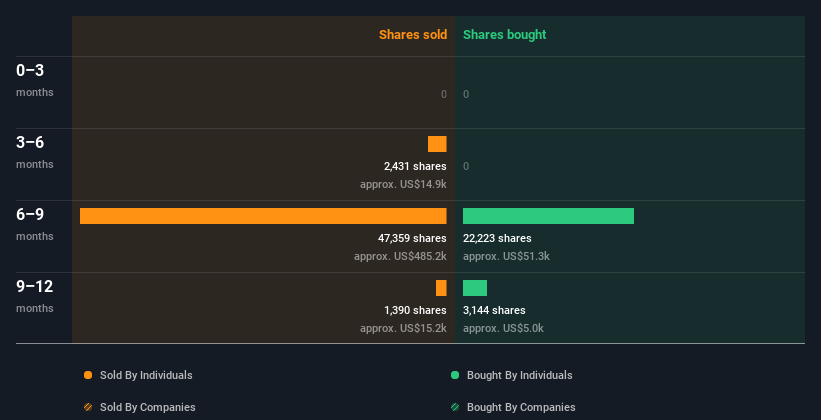Screen dimensions: 821x420
Task: Click the 2,431 shares value
Action: (x=415, y=166)
